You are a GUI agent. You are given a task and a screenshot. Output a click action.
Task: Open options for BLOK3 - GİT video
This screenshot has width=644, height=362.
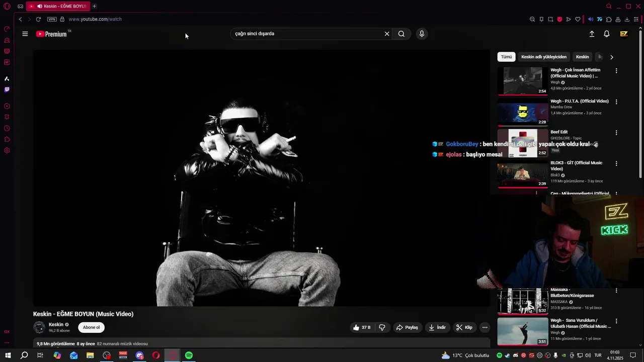point(616,163)
